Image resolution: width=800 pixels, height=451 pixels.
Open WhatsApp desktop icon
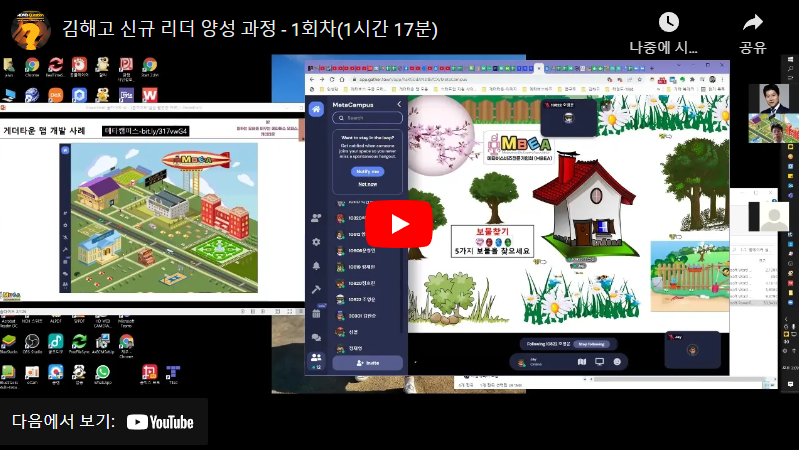(x=103, y=374)
